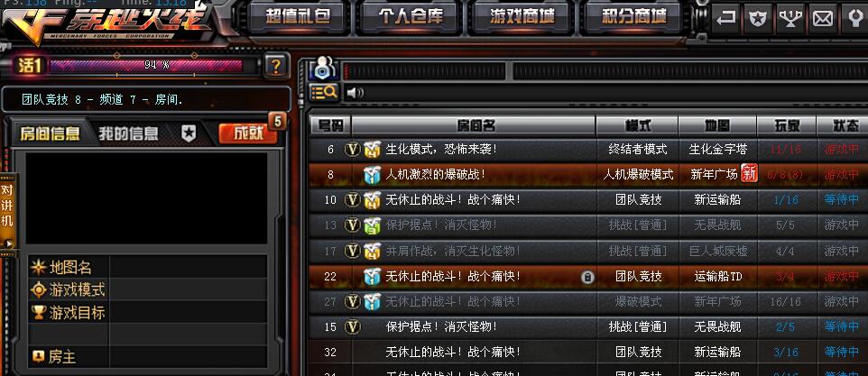Click the question mark help icon
Screen dimensions: 868x376
[275, 66]
